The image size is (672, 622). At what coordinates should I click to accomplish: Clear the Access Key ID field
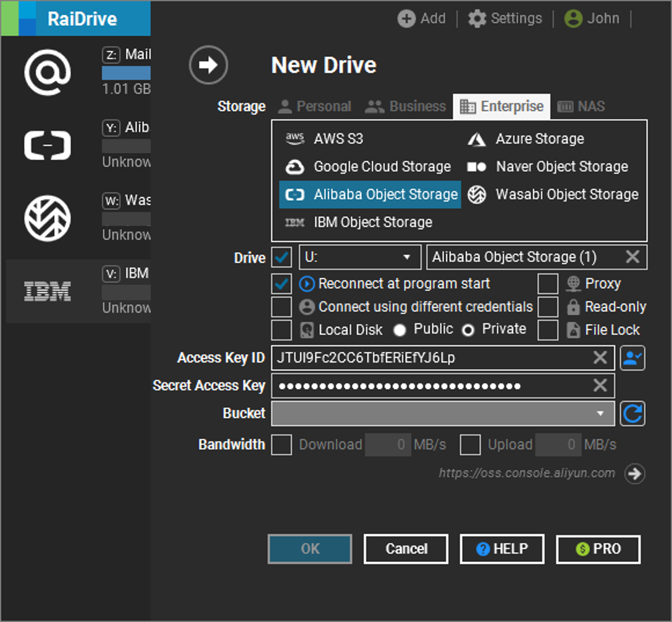click(x=600, y=358)
